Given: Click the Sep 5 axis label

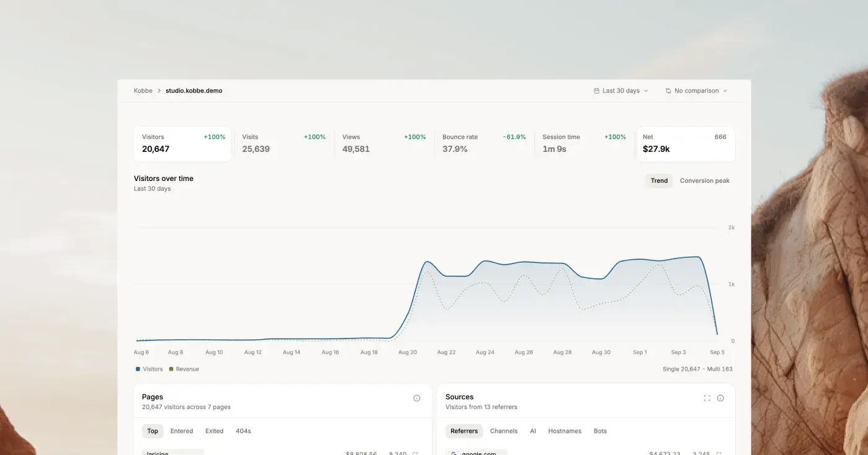Looking at the screenshot, I should (717, 352).
